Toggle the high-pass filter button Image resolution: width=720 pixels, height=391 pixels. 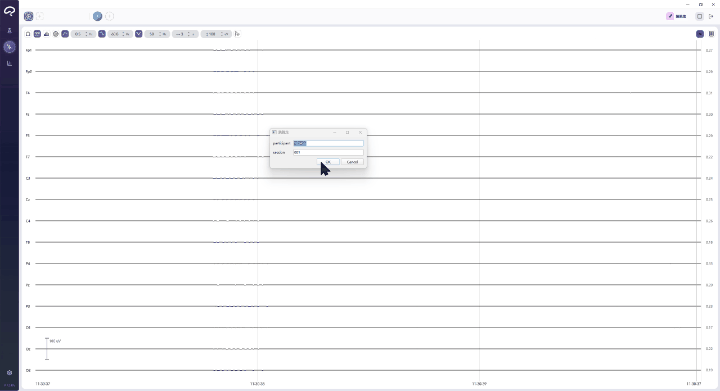click(65, 34)
